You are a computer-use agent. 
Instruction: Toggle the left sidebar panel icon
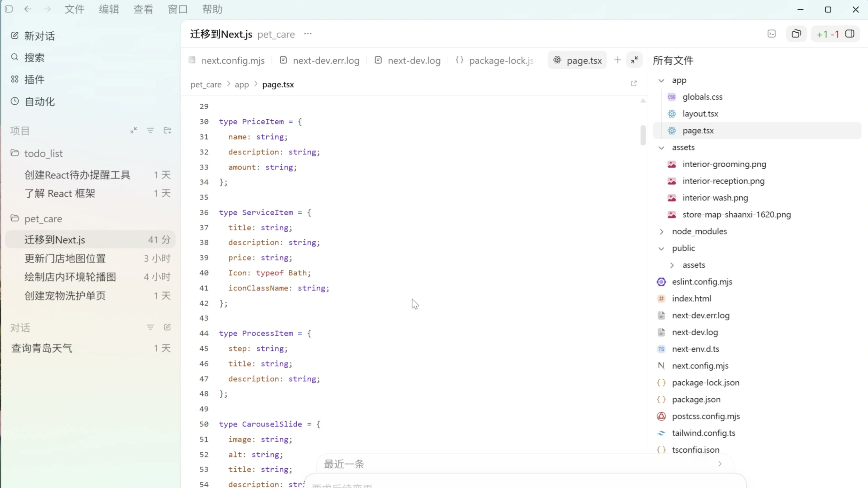[x=9, y=9]
